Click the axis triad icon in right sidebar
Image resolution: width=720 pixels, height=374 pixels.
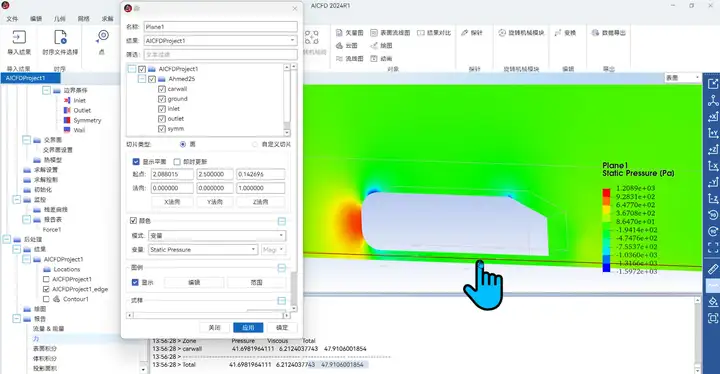click(x=713, y=100)
